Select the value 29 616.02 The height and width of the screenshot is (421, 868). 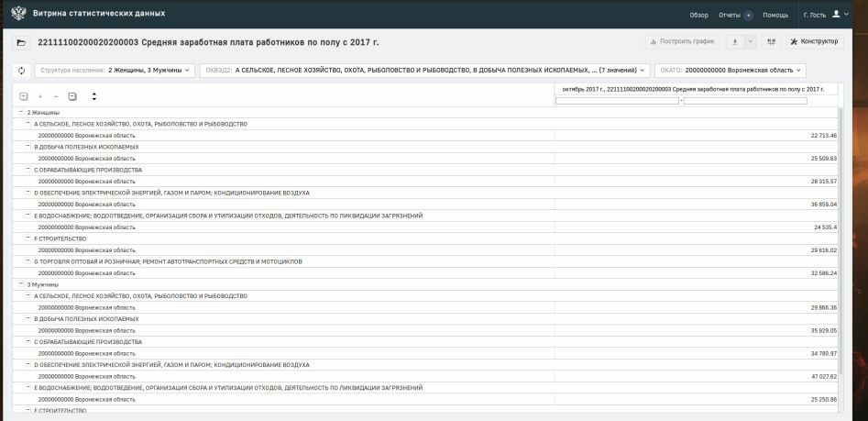pos(824,250)
